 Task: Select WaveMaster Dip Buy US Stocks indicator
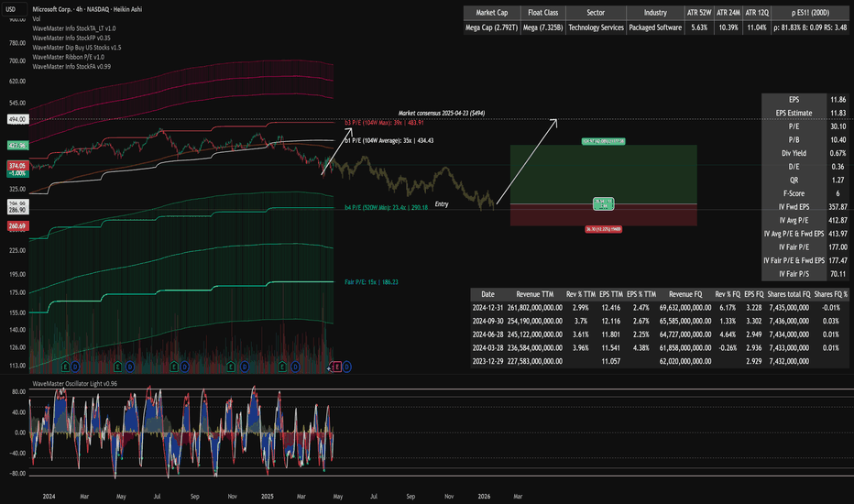click(77, 48)
